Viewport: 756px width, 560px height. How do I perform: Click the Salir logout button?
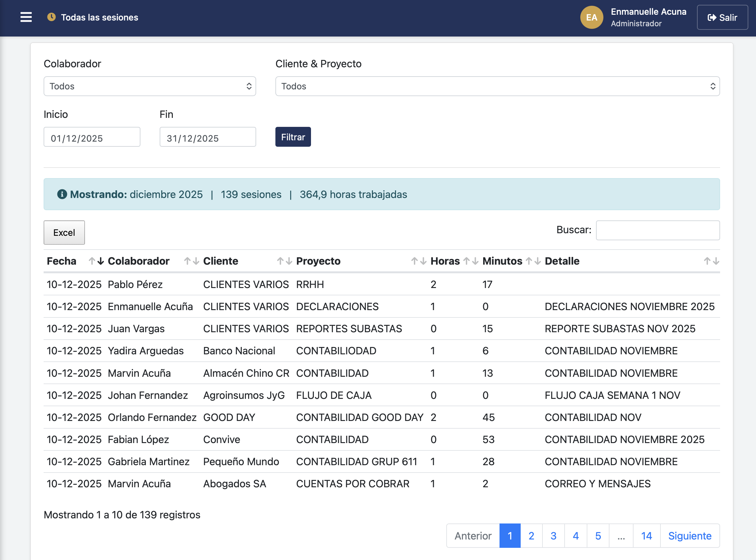pos(722,17)
